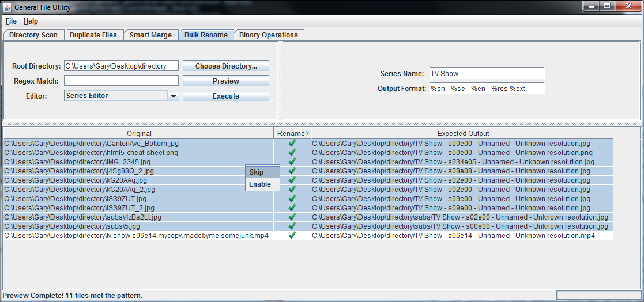Open the Editor dropdown arrow
The height and width of the screenshot is (302, 644).
click(174, 96)
